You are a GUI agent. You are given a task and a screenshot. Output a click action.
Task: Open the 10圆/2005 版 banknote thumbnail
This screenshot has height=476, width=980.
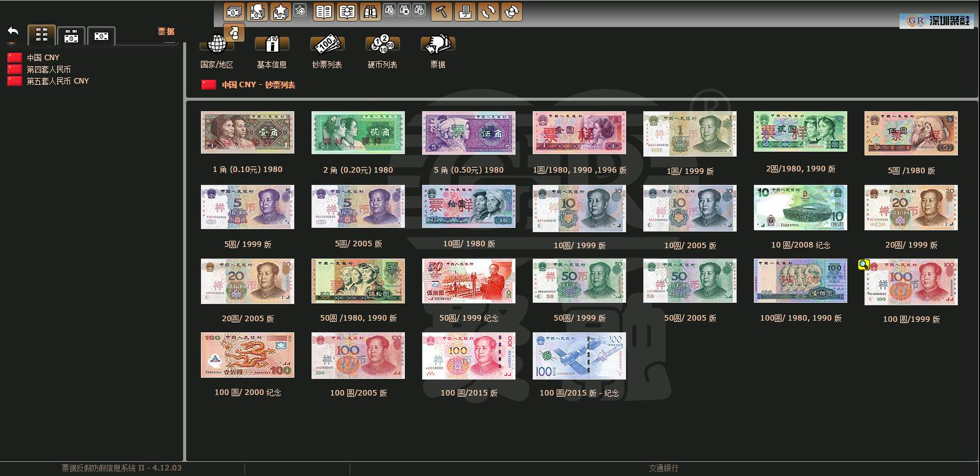690,208
